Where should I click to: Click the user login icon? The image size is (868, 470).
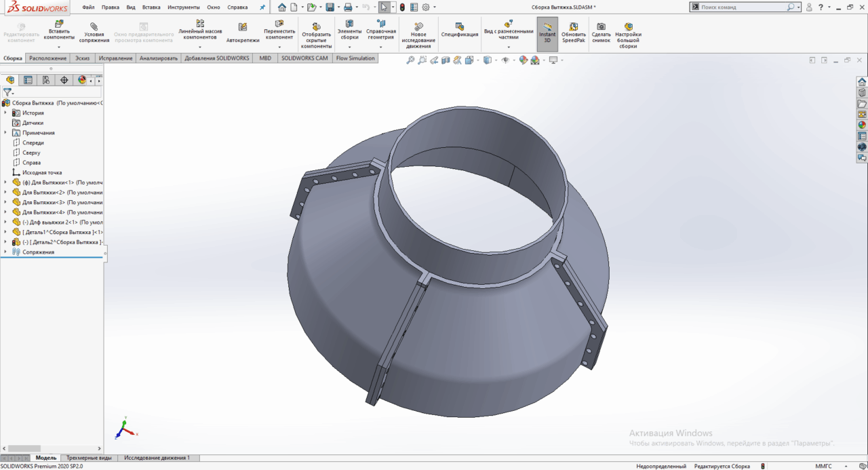[808, 7]
